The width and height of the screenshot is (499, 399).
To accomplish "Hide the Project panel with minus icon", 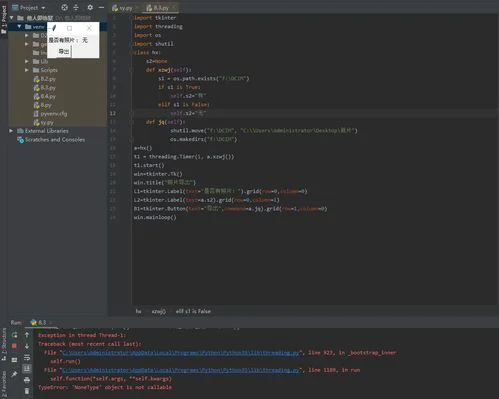I will point(101,7).
